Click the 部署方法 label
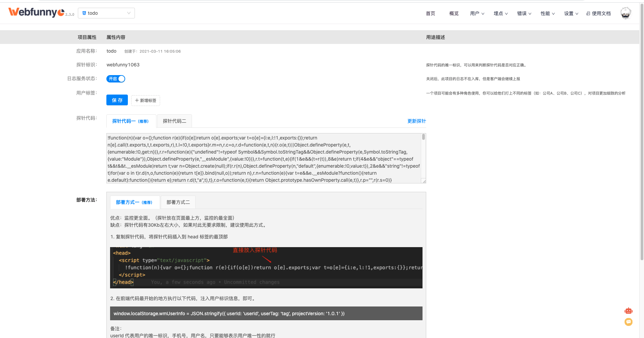Image resolution: width=644 pixels, height=338 pixels. coord(87,200)
